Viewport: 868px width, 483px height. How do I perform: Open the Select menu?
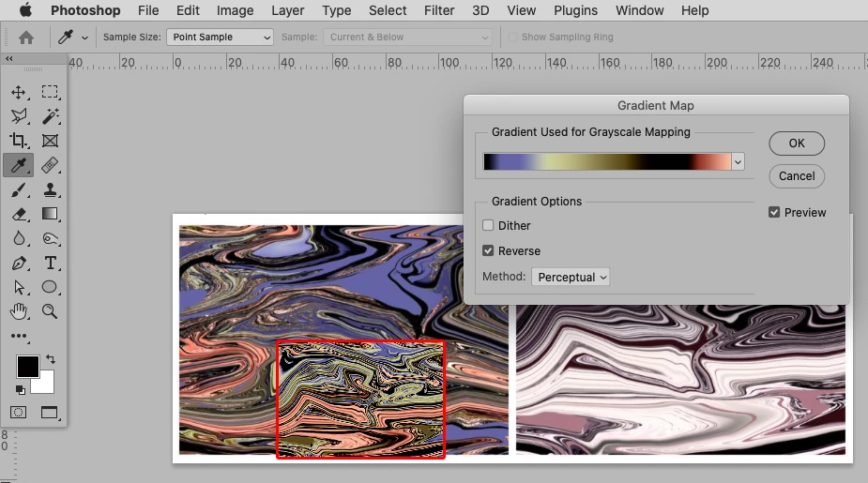388,10
